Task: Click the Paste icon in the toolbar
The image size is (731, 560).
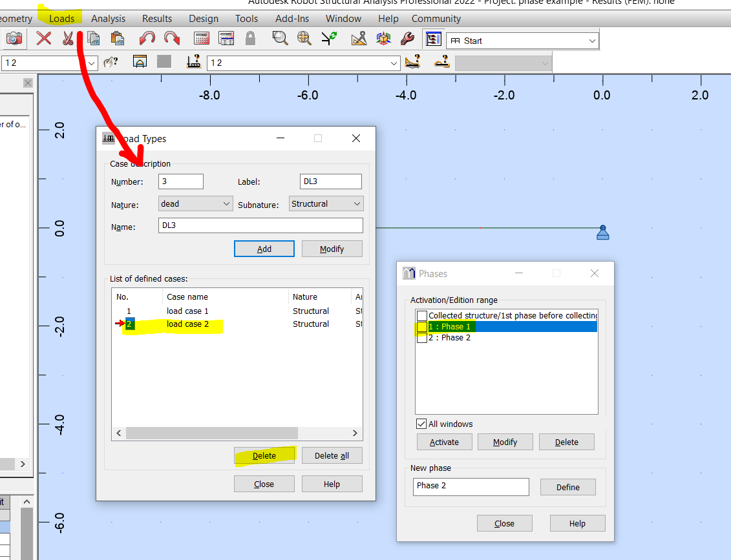Action: coord(118,38)
